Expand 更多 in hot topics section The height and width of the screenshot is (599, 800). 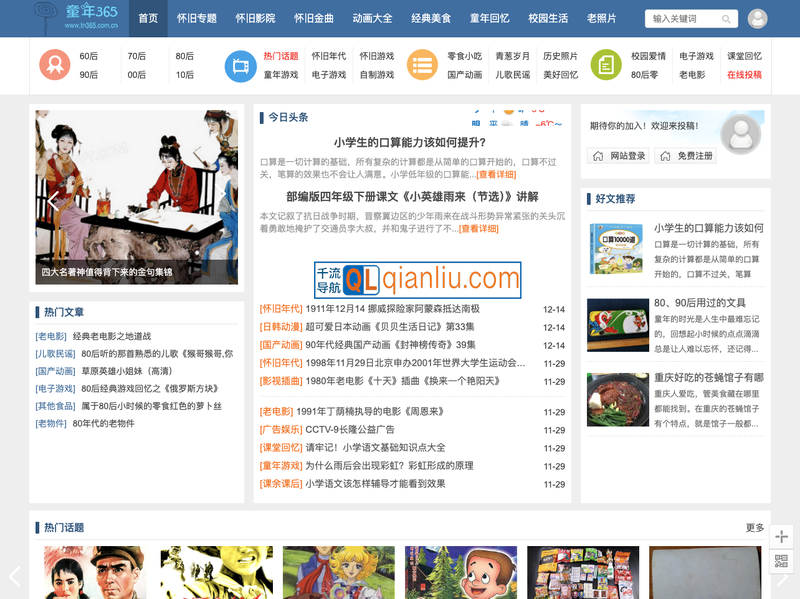(x=754, y=527)
